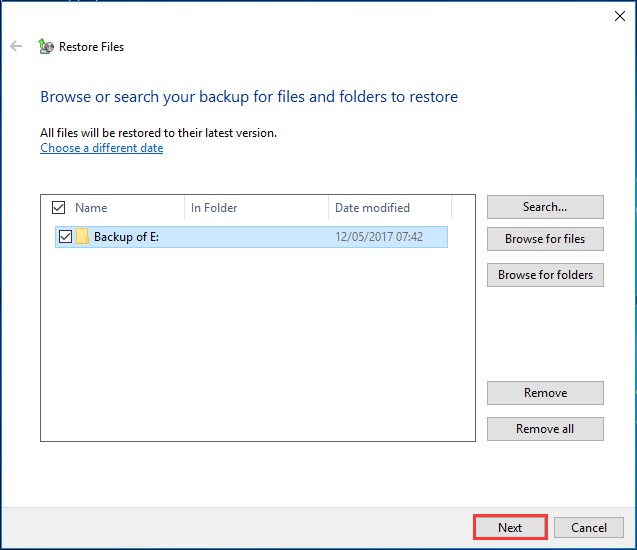Screen dimensions: 637x550
Task: Toggle the select-all checkbox beside Name
Action: [x=58, y=208]
